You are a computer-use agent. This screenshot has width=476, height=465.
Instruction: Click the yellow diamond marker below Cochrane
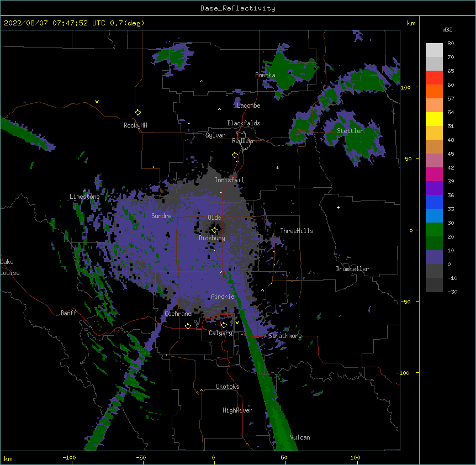coord(188,326)
